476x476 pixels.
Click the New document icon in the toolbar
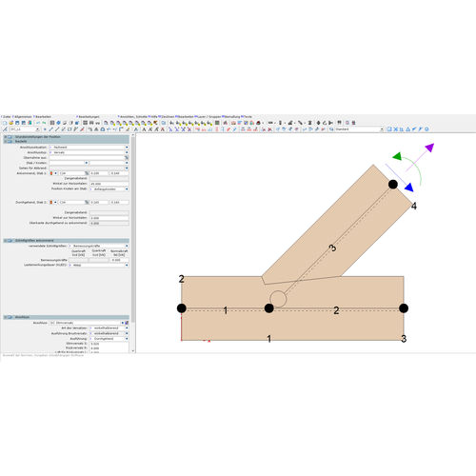(x=5, y=123)
